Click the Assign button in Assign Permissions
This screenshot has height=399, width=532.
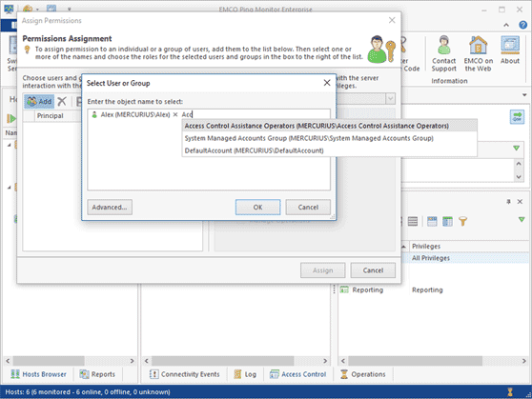point(322,270)
